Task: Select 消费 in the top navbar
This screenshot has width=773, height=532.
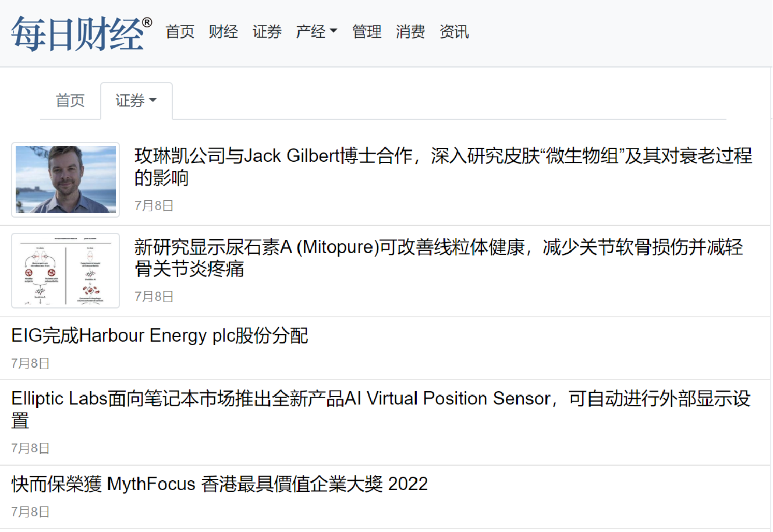Action: (410, 31)
